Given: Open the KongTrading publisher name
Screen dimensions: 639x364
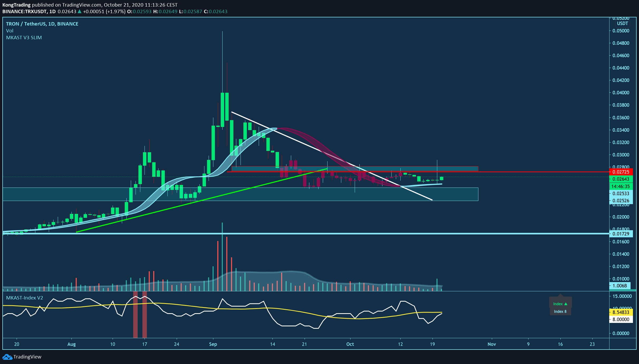Looking at the screenshot, I should click(16, 5).
